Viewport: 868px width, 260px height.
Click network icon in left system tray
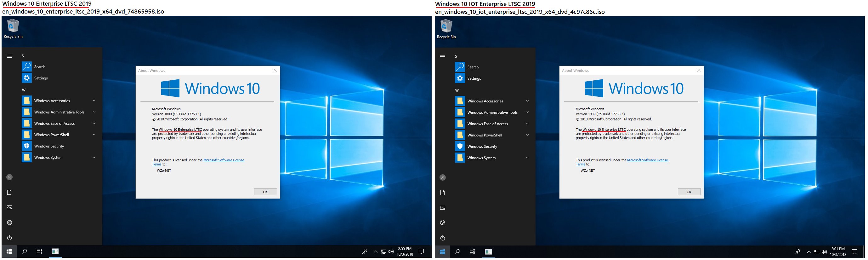[x=383, y=251]
